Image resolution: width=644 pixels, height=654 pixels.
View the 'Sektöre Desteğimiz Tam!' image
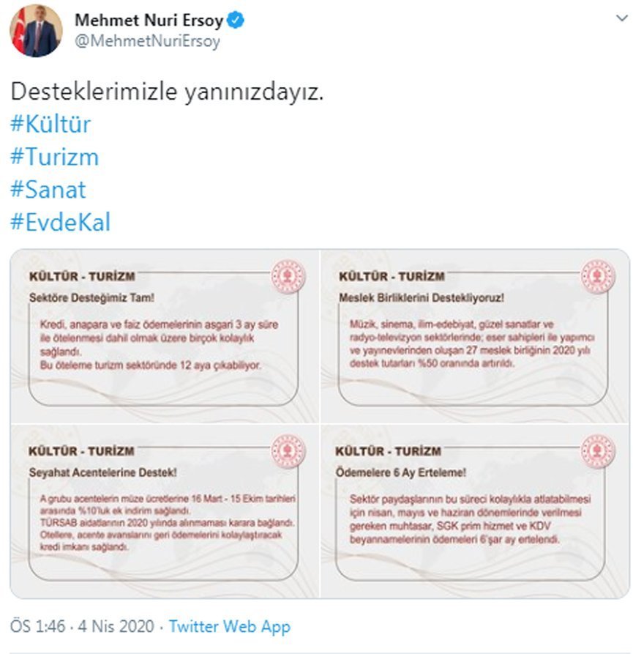[165, 336]
